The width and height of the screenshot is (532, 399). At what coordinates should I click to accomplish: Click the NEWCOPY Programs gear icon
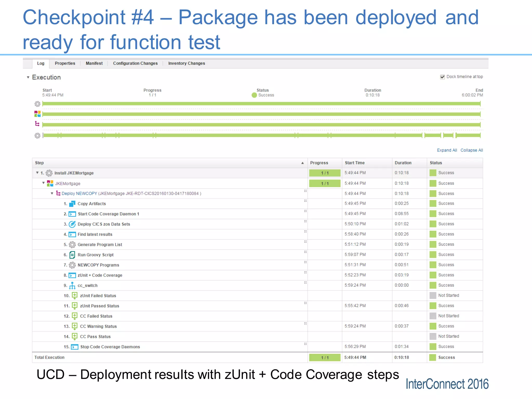pyautogui.click(x=72, y=265)
